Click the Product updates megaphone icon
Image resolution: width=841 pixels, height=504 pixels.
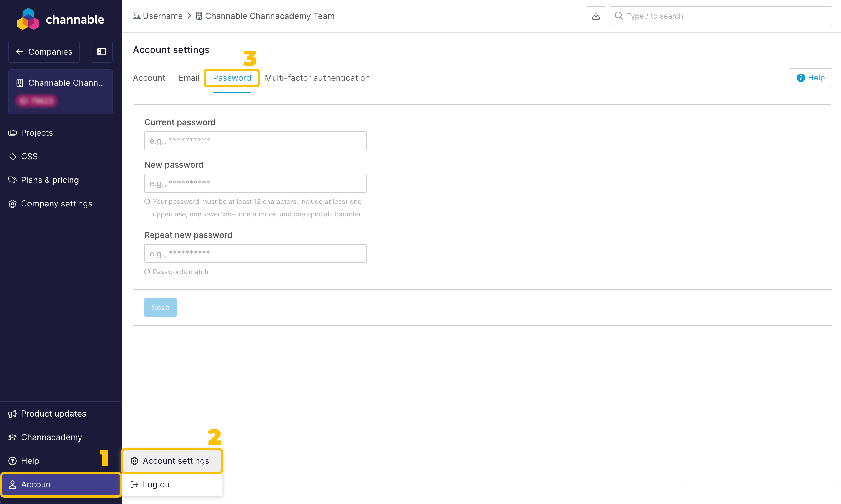[12, 414]
